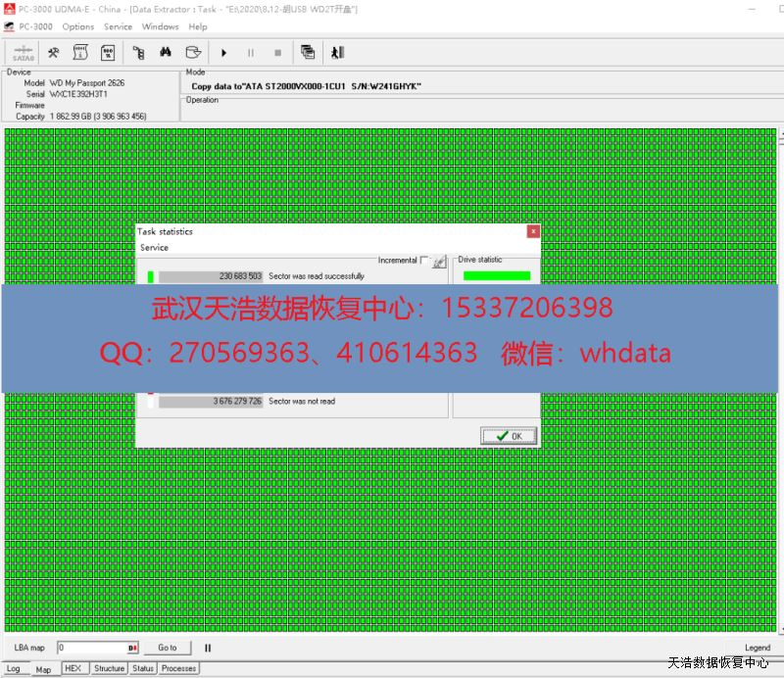Open the Options menu
784x678 pixels.
point(78,26)
